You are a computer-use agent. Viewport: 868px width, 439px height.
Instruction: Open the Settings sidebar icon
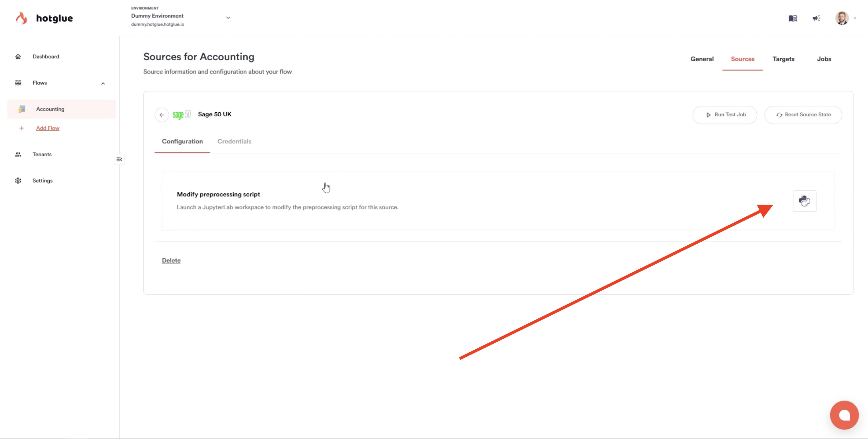pyautogui.click(x=18, y=180)
